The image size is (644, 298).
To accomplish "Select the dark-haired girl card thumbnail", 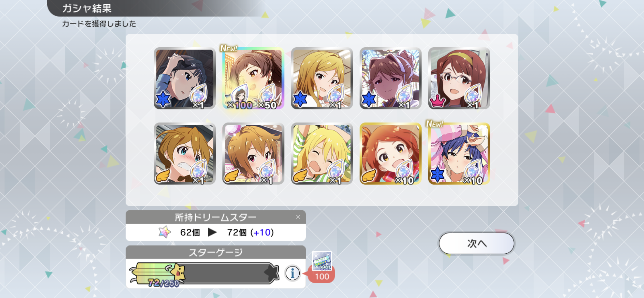I will tap(185, 78).
